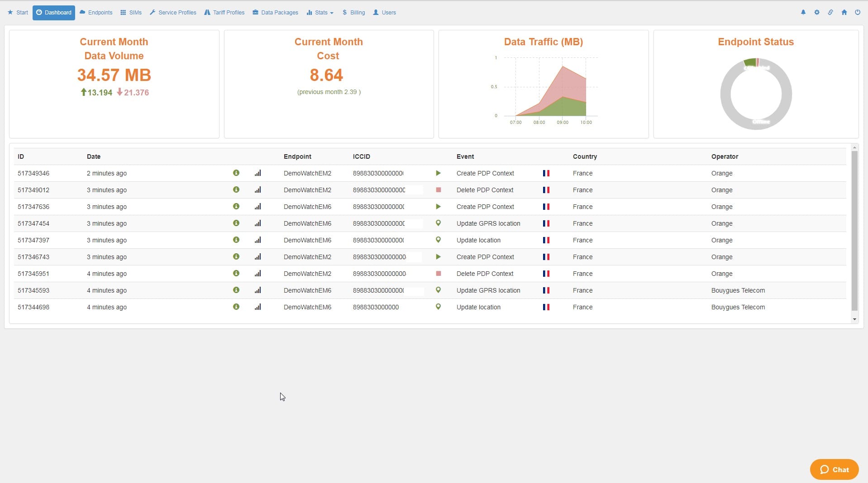Click the Endpoint Status donut chart
The image size is (868, 483).
(756, 94)
